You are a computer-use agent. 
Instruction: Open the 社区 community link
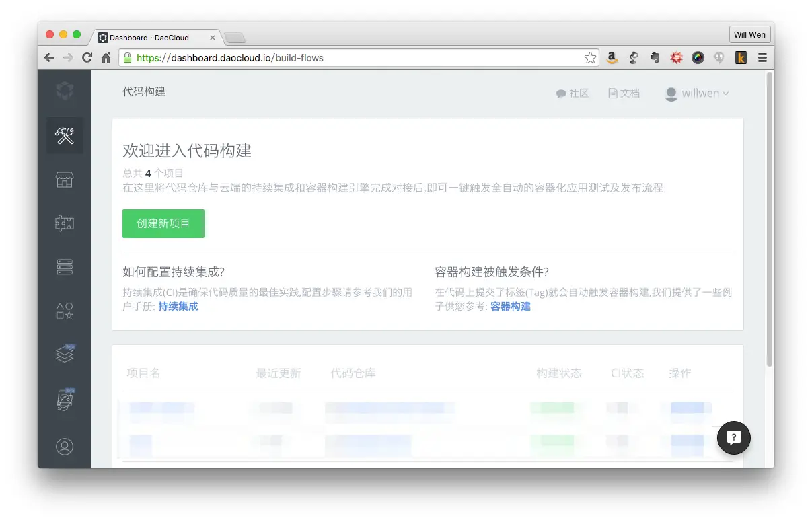point(573,94)
